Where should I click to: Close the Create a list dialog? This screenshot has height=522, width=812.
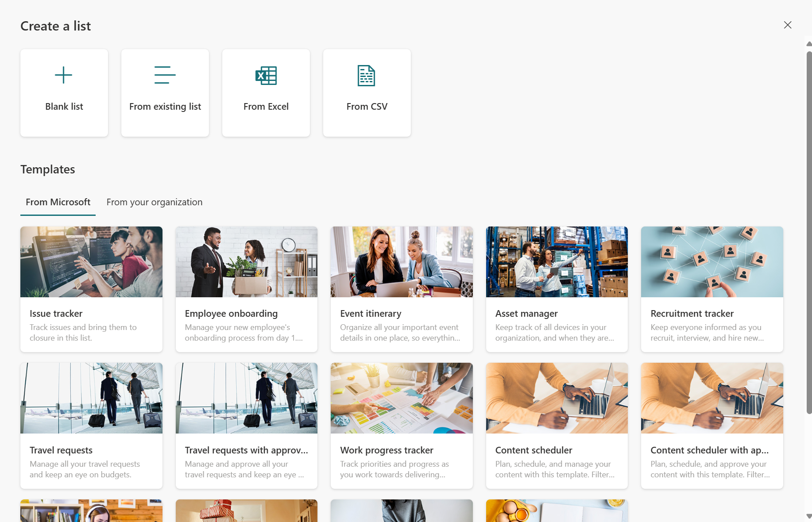(788, 25)
